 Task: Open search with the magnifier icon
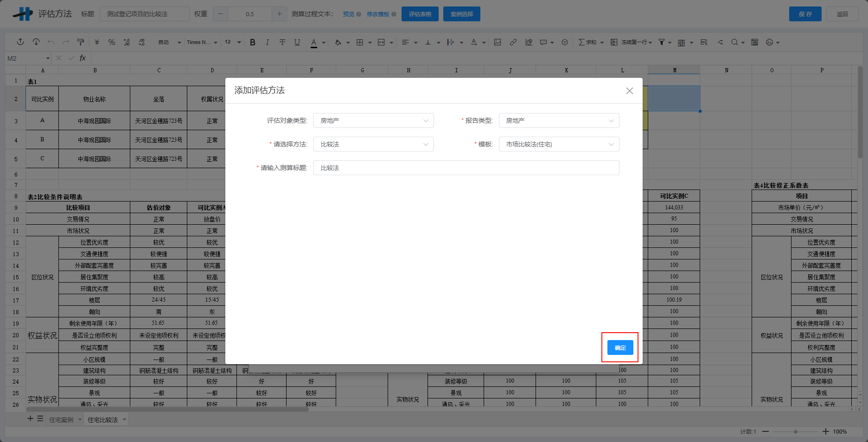pos(735,42)
